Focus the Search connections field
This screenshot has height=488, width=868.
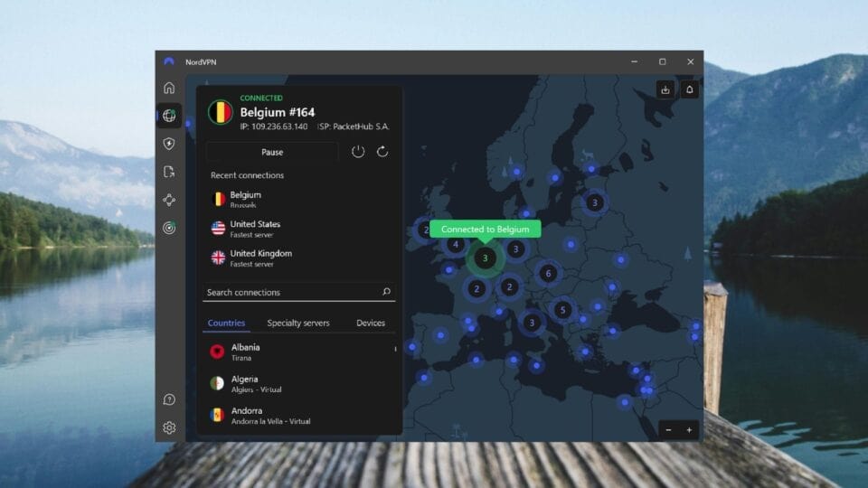point(299,292)
